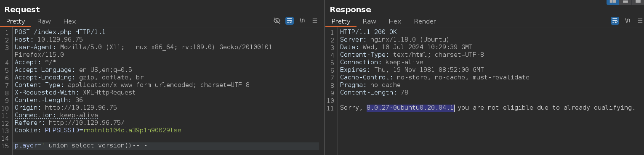Select side-by-side split layout icon
644x155 pixels.
[x=613, y=2]
